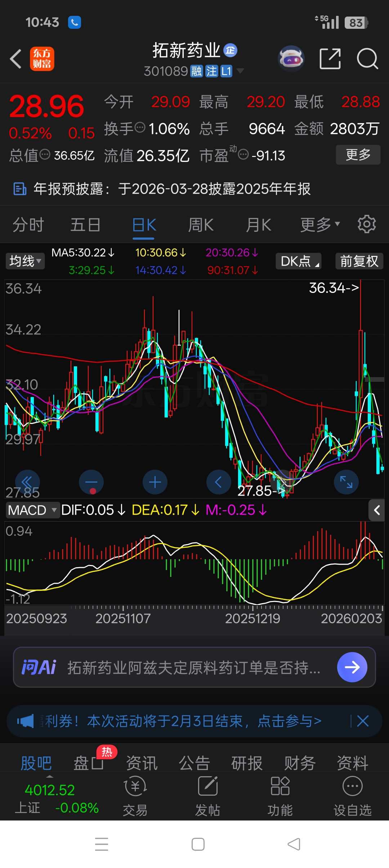Screen dimensions: 389x868
Task: Tap the phone call status icon
Action: 75,22
